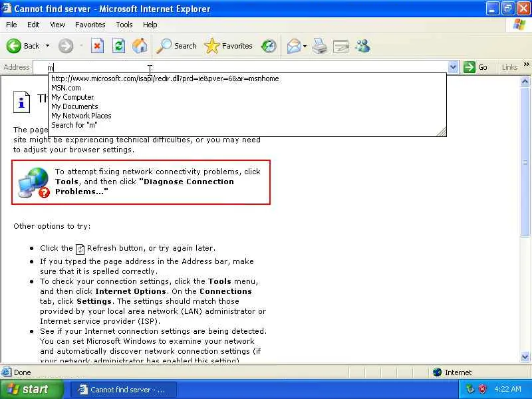
Task: Click the Internet Explorer title bar icon
Action: click(x=6, y=8)
